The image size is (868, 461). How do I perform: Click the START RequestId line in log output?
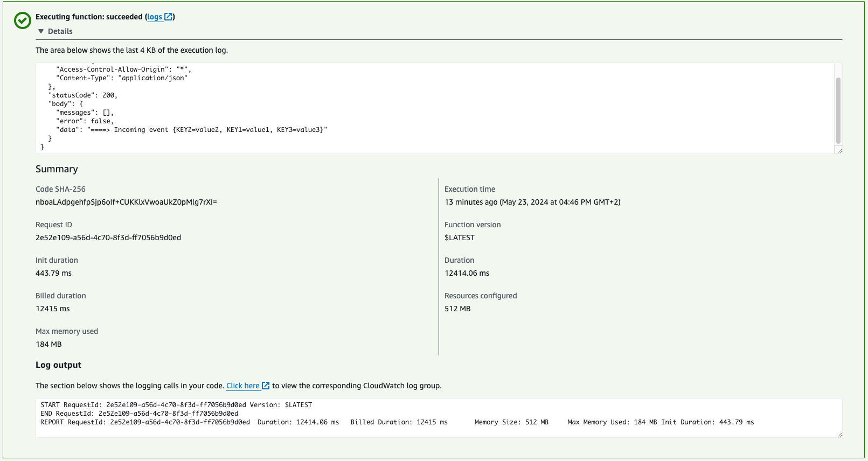coord(176,405)
